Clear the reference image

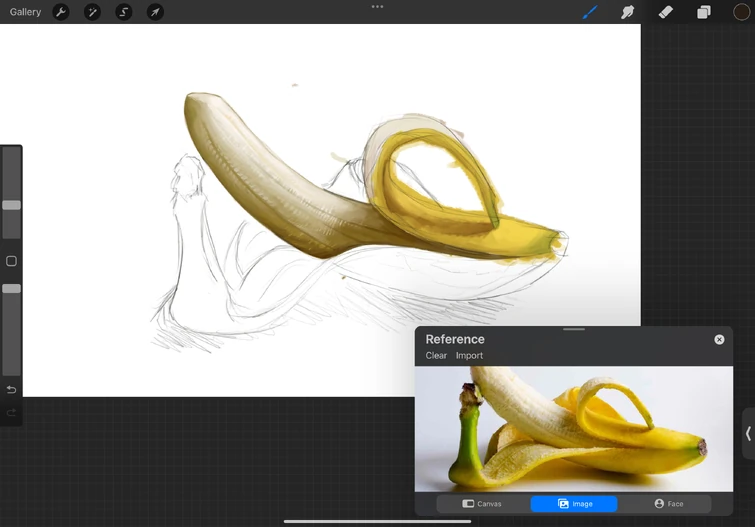436,356
